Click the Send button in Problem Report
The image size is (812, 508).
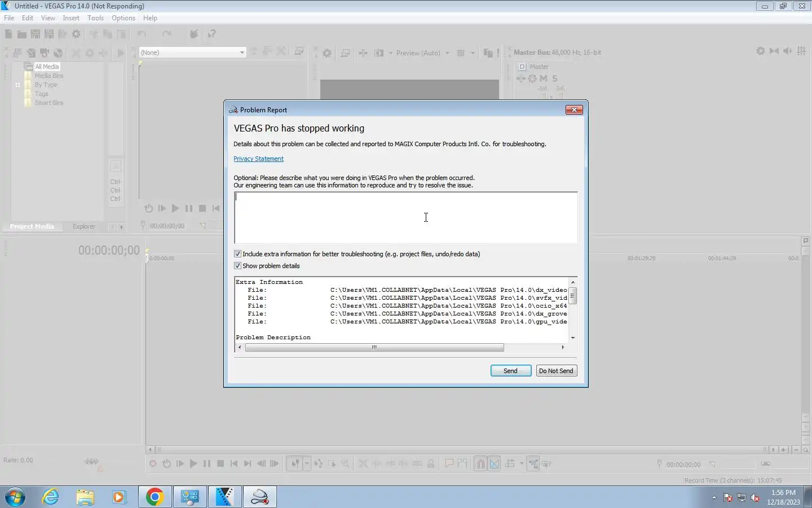[x=510, y=371]
